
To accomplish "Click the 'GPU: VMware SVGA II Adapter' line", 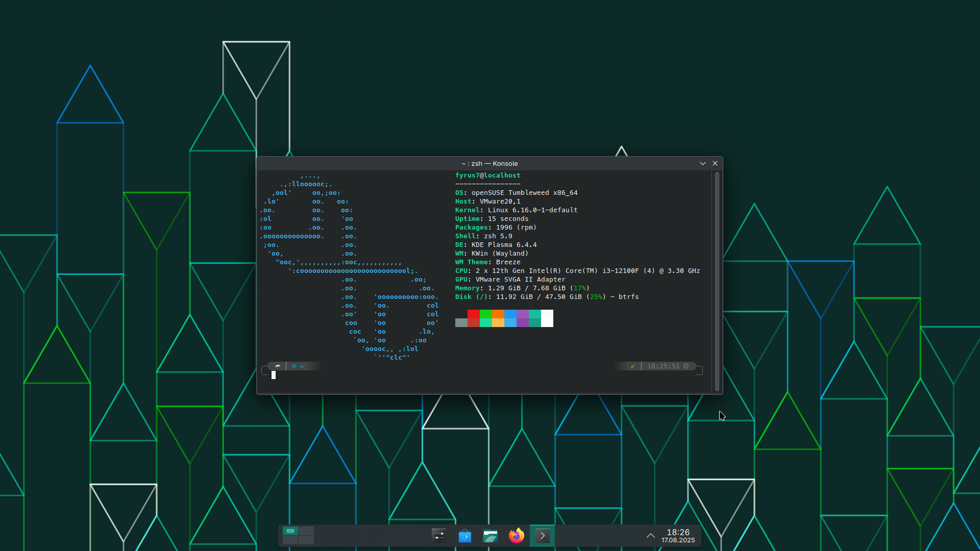I will pos(510,280).
